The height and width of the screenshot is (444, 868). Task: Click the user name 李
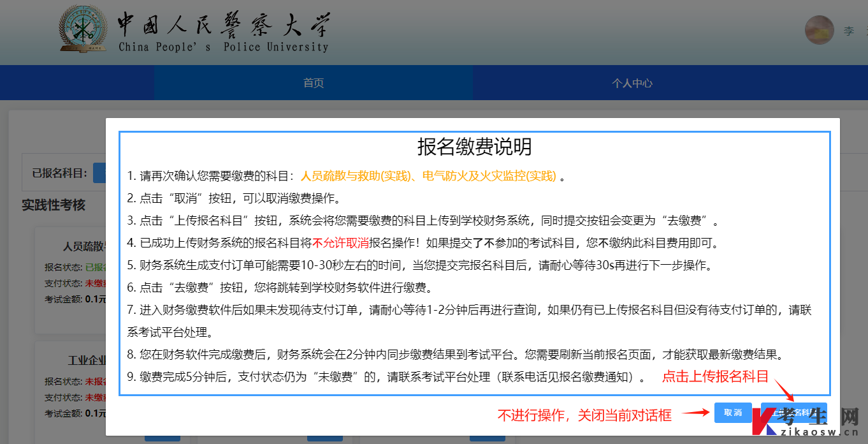(848, 31)
